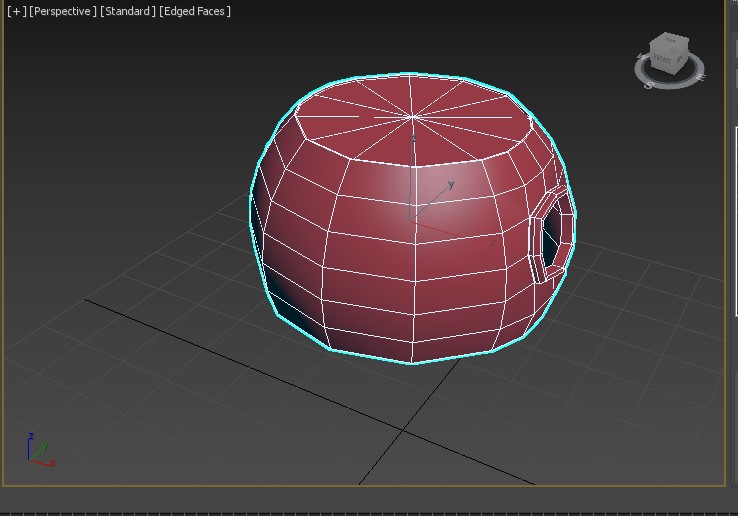Open the [+] viewport general menu
This screenshot has height=516, width=738.
coord(16,11)
